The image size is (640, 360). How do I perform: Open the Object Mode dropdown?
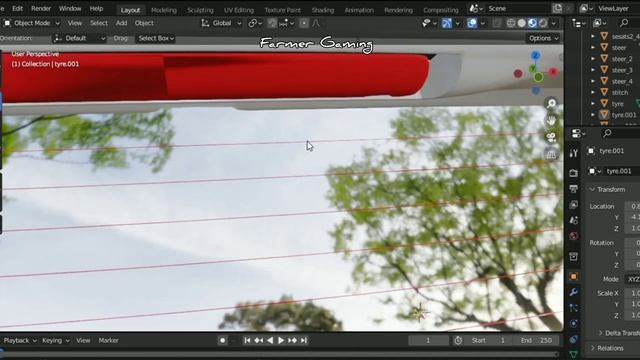pos(32,23)
